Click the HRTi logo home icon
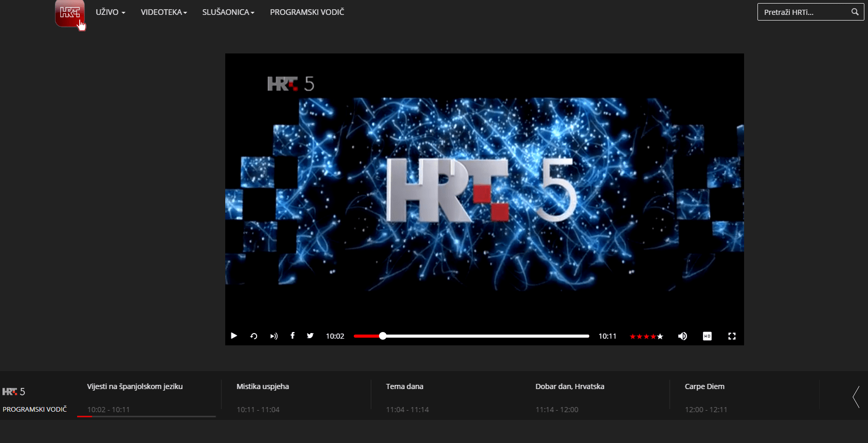This screenshot has width=868, height=443. (69, 13)
